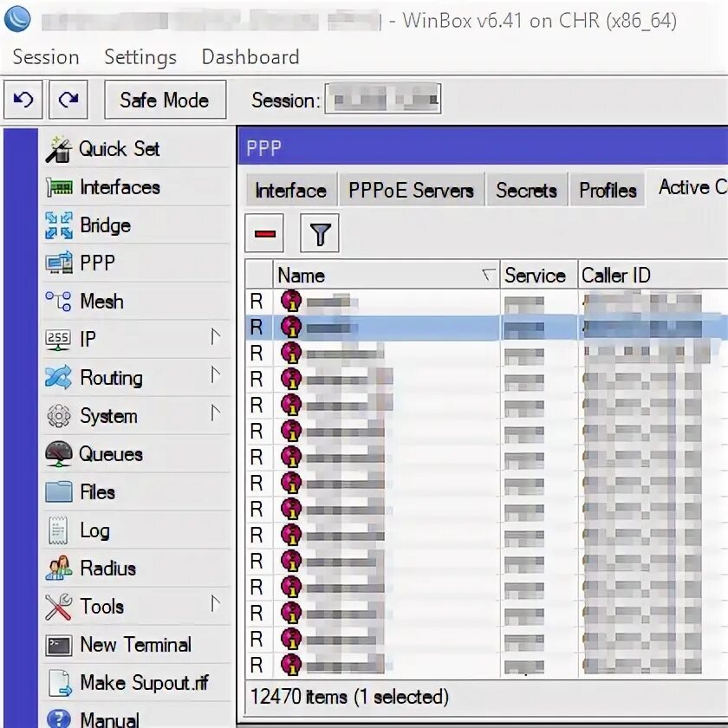This screenshot has width=728, height=728.
Task: Open the Routing sidebar item
Action: point(135,378)
